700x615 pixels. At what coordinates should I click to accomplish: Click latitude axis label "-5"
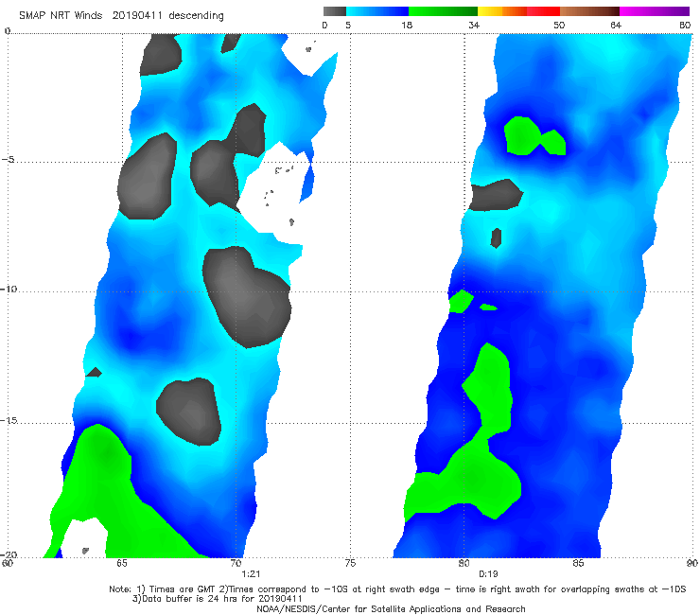tap(9, 160)
